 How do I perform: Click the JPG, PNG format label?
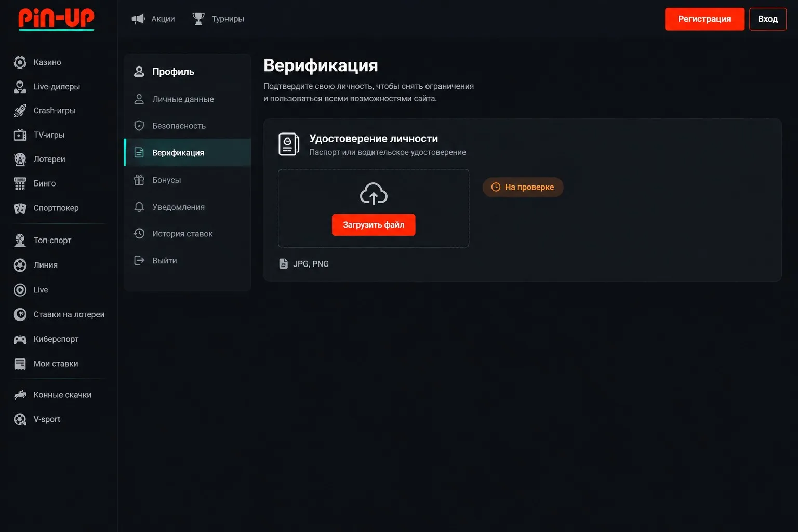coord(311,264)
